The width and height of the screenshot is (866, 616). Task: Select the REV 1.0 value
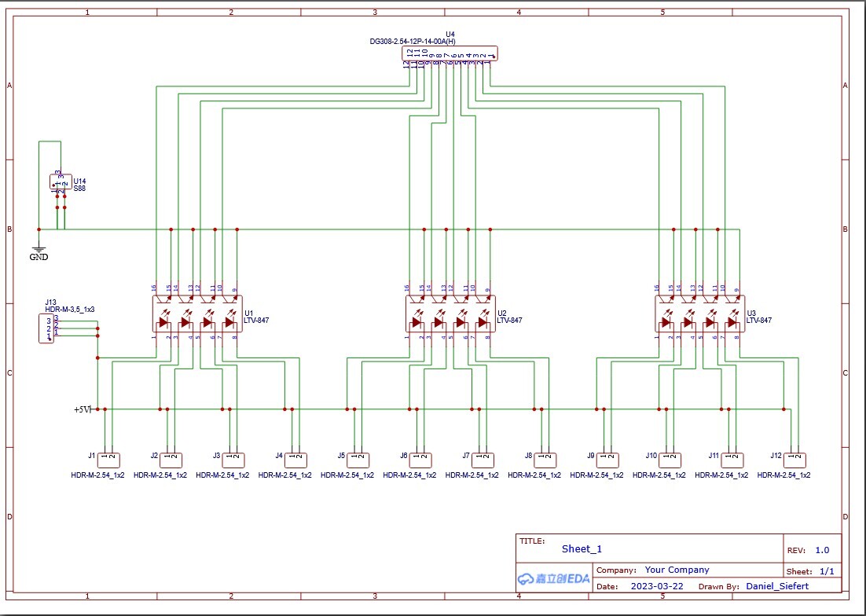[x=822, y=550]
